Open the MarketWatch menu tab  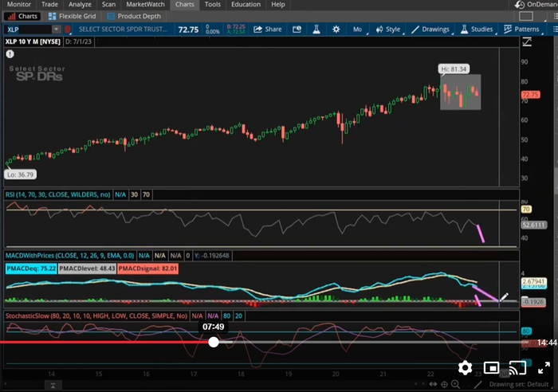point(145,4)
